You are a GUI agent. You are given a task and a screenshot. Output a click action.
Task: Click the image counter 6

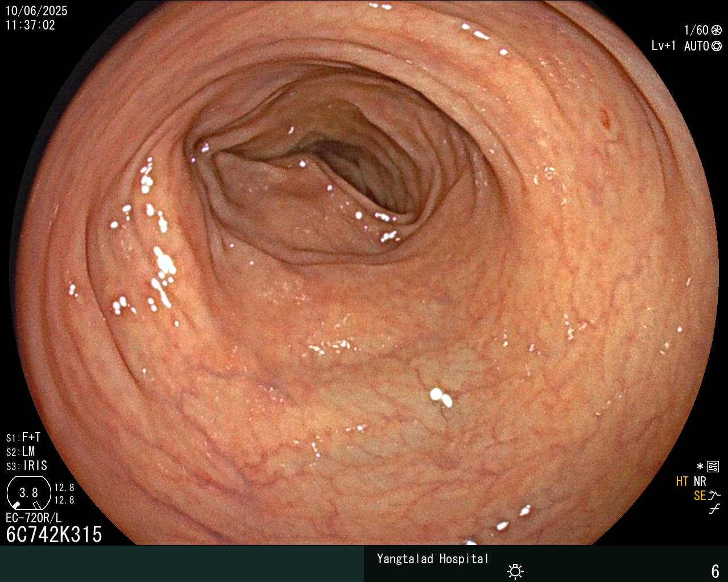pos(715,571)
